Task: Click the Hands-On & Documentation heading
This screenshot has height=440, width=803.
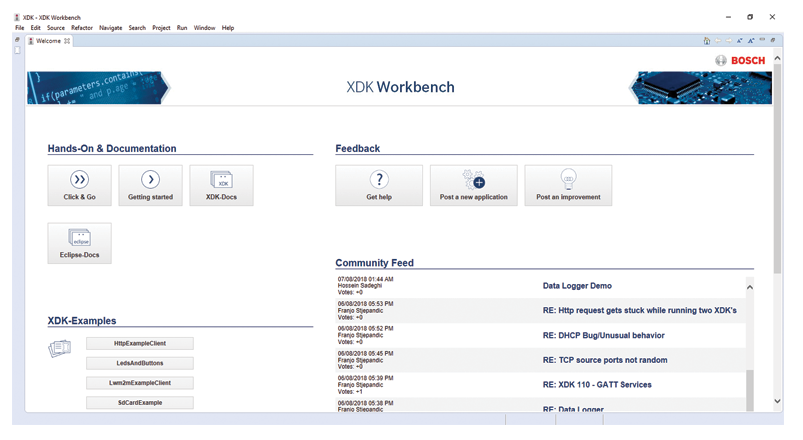Action: (x=112, y=149)
